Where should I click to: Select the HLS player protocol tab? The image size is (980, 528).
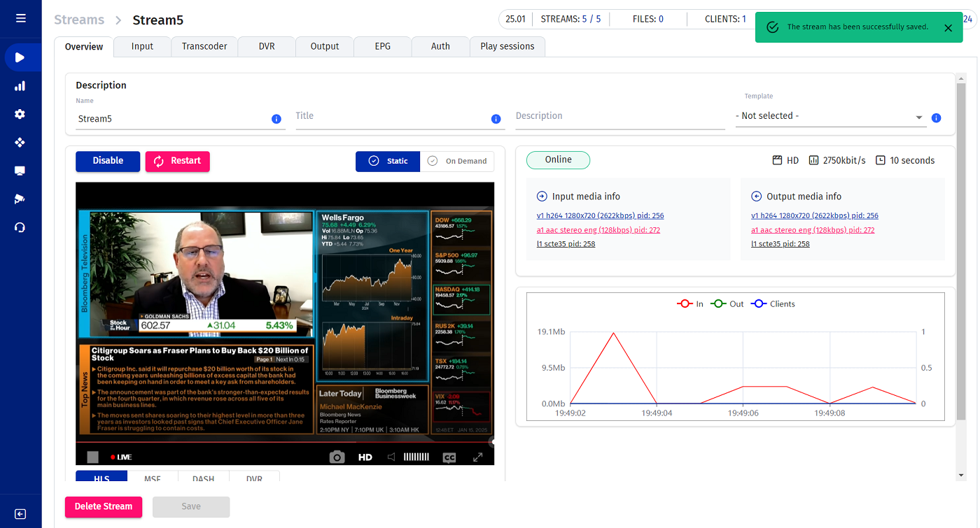click(101, 478)
